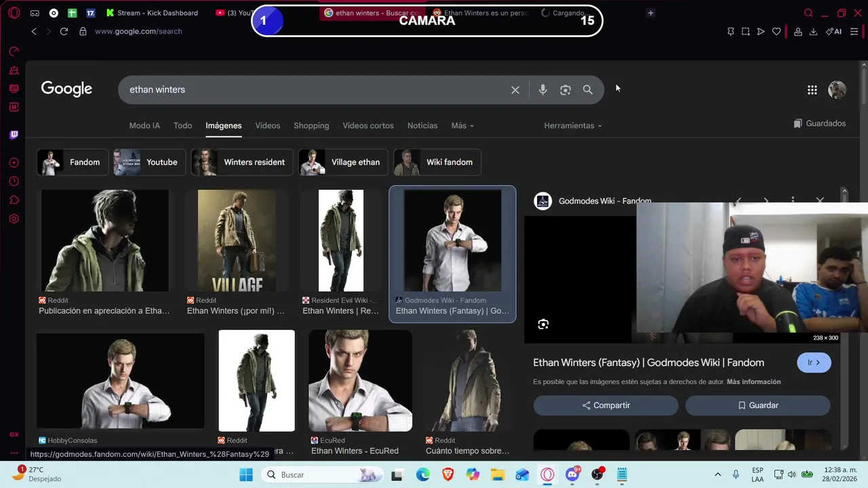Reload the page

(64, 31)
